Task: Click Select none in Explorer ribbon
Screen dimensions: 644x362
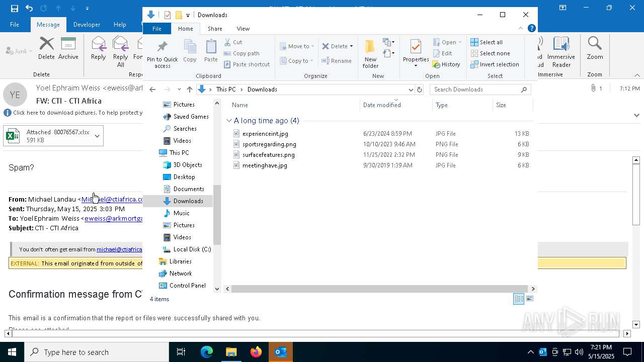Action: pyautogui.click(x=490, y=53)
